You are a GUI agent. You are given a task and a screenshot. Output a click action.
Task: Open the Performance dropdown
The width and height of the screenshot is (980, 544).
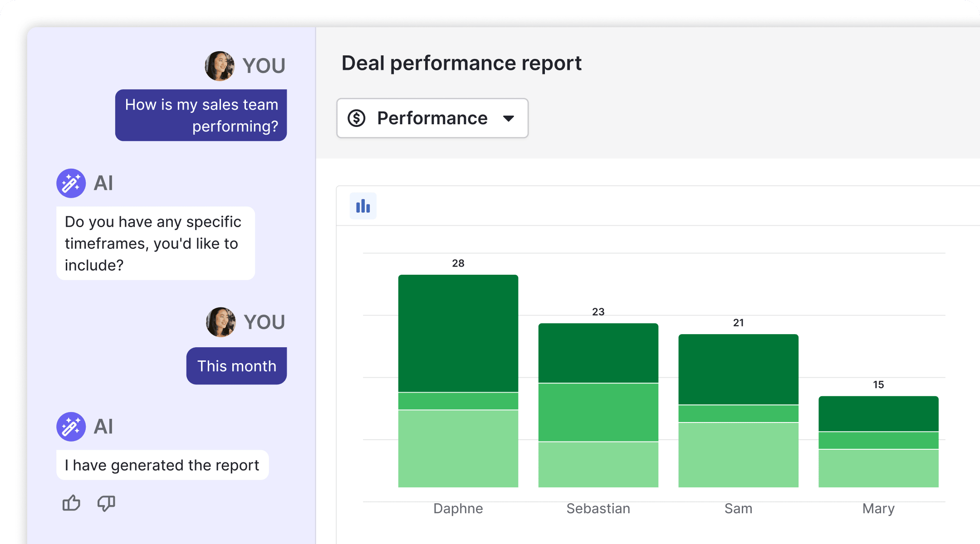coord(432,118)
